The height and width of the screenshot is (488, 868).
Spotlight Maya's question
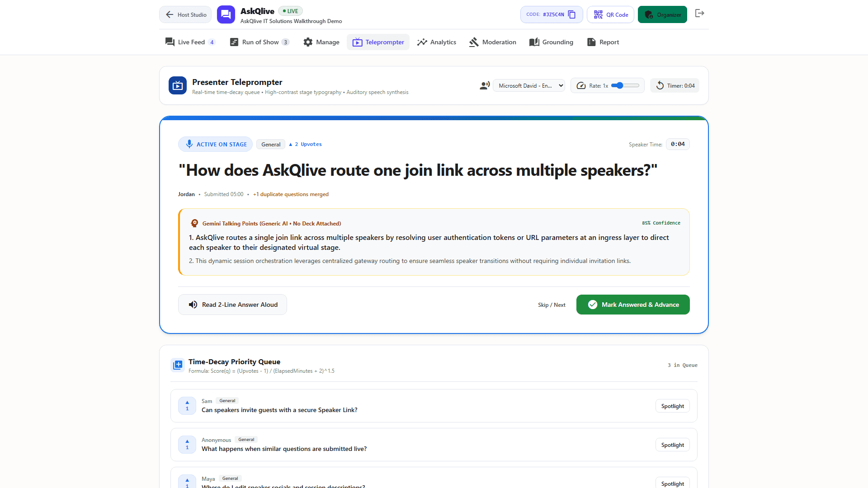(673, 483)
